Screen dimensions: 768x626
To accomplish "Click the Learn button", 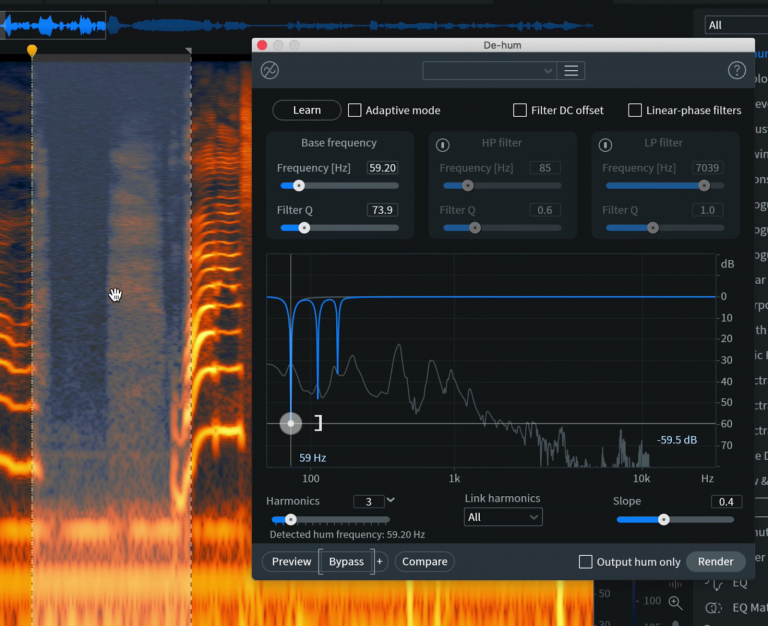I will point(307,110).
